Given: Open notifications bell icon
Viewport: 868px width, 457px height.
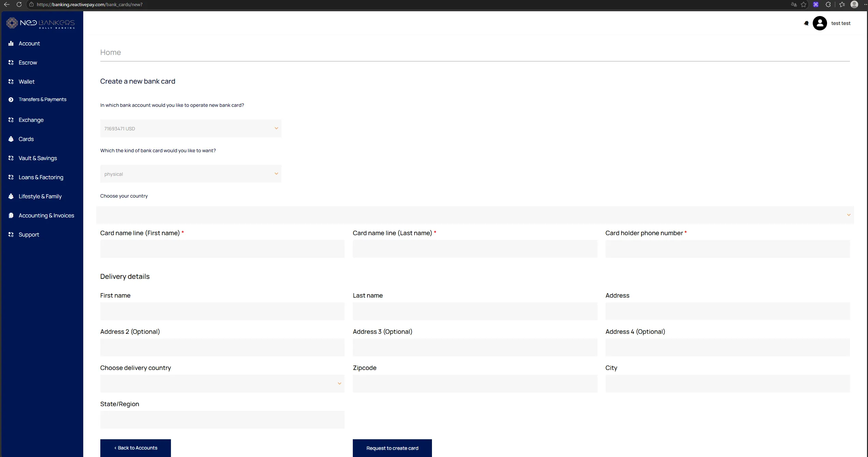Looking at the screenshot, I should [806, 23].
